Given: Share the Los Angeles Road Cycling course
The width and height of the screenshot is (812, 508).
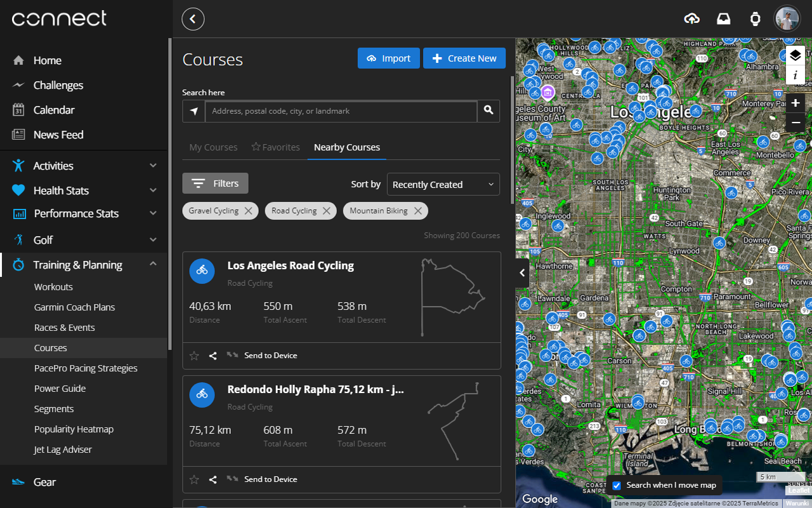Looking at the screenshot, I should (213, 356).
